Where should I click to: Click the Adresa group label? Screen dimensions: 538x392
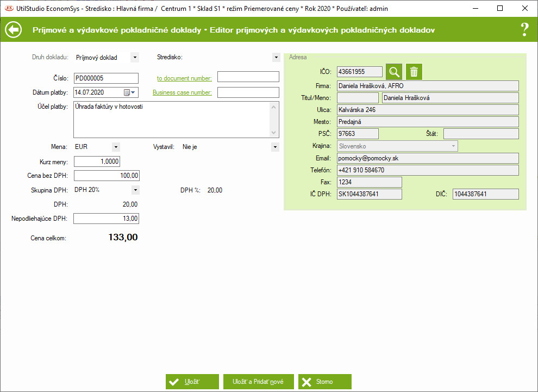click(297, 57)
